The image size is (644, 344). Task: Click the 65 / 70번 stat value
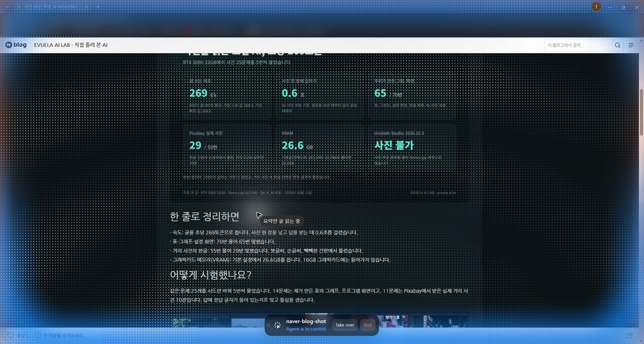(x=388, y=93)
